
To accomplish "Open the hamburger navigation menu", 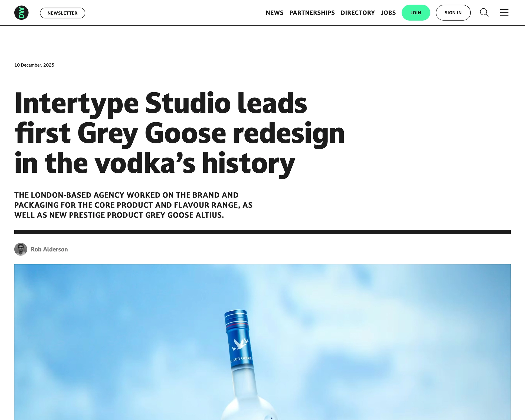I will click(504, 12).
